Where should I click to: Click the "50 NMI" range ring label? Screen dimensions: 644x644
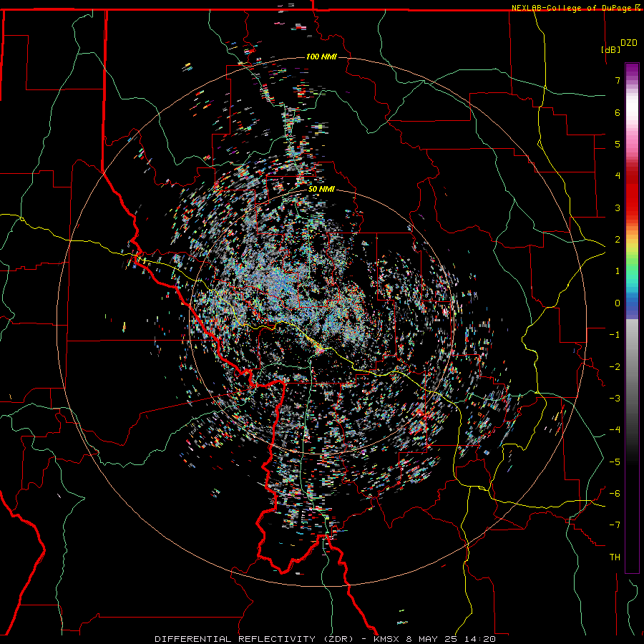click(321, 190)
